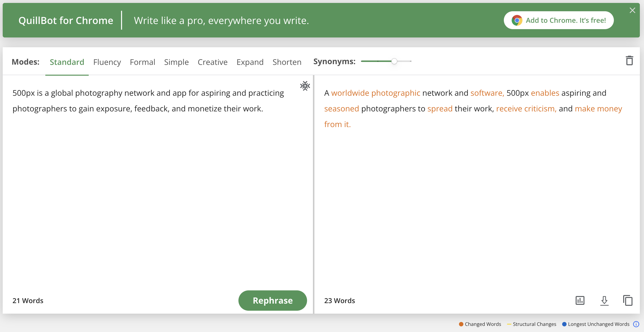Click the trash delete icon
This screenshot has height=332, width=644.
pos(629,61)
